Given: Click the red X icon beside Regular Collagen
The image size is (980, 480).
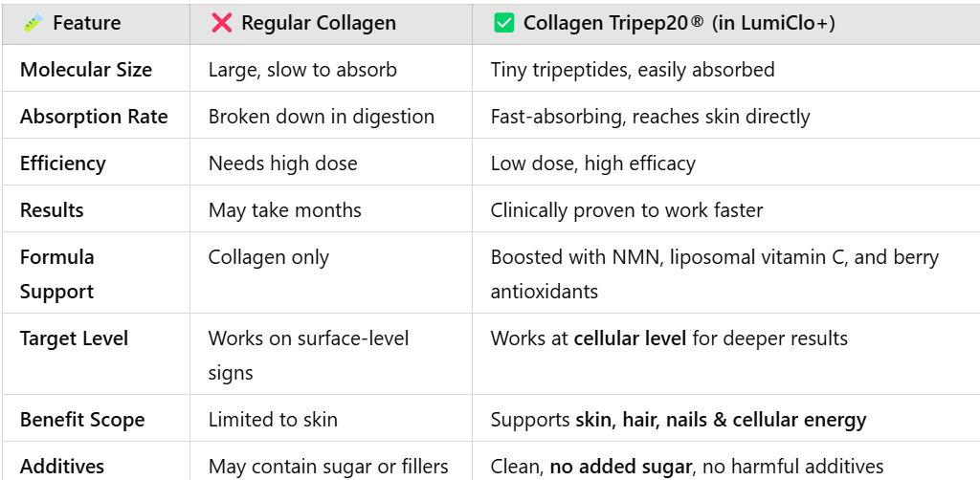Looking at the screenshot, I should (x=221, y=23).
